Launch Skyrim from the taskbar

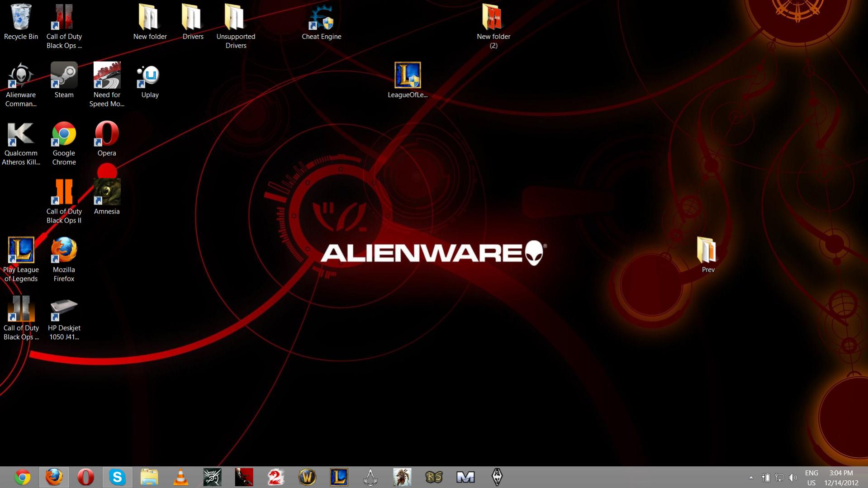[498, 477]
